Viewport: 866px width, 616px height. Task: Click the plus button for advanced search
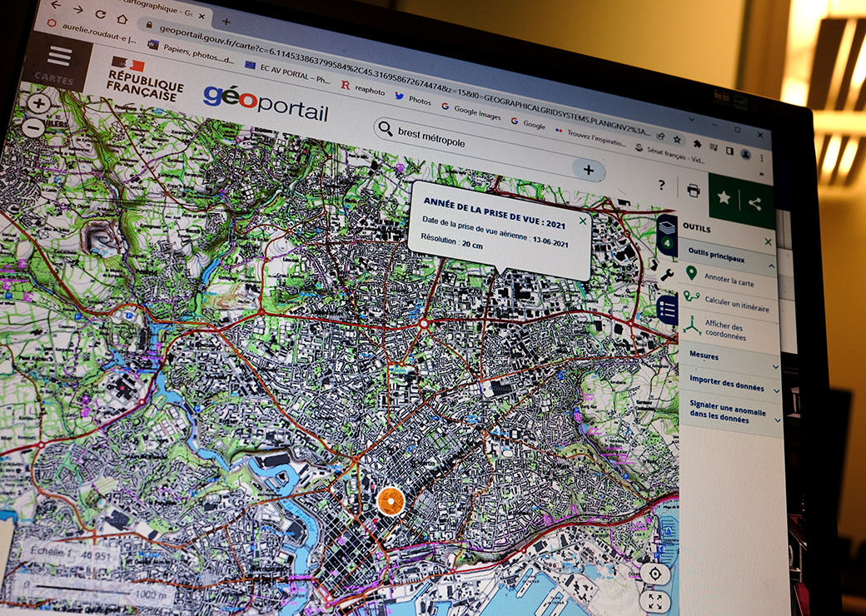click(588, 170)
